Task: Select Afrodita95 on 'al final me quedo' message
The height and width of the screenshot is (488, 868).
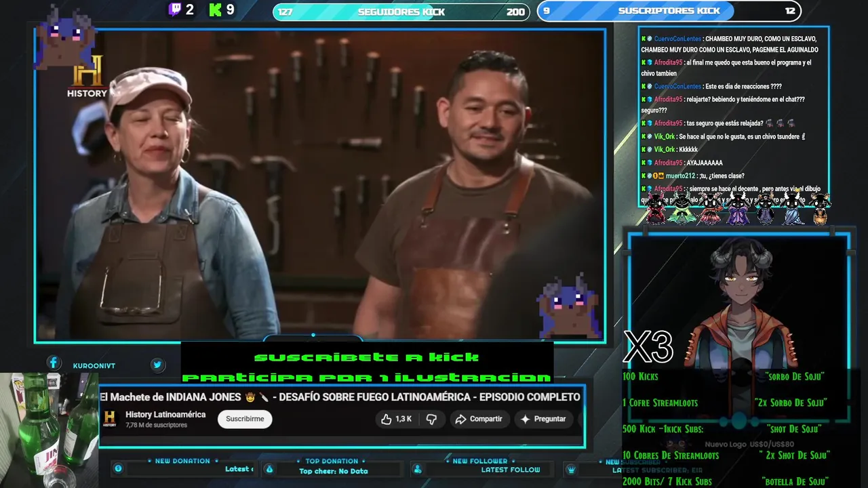Action: 669,63
